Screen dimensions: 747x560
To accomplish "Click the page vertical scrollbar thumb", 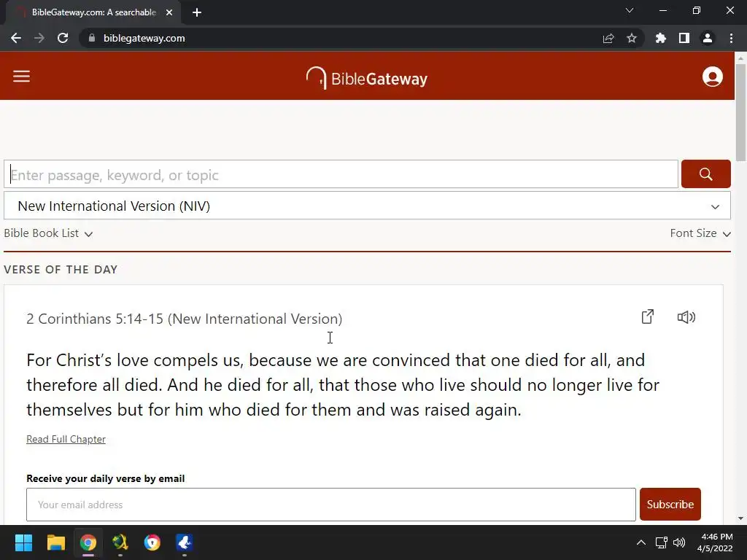I will pyautogui.click(x=740, y=112).
